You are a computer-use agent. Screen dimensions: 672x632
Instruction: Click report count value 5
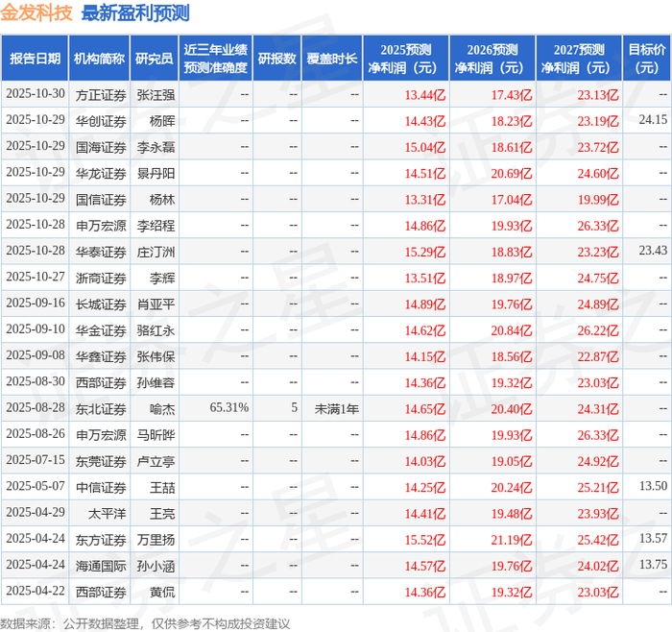click(x=294, y=407)
